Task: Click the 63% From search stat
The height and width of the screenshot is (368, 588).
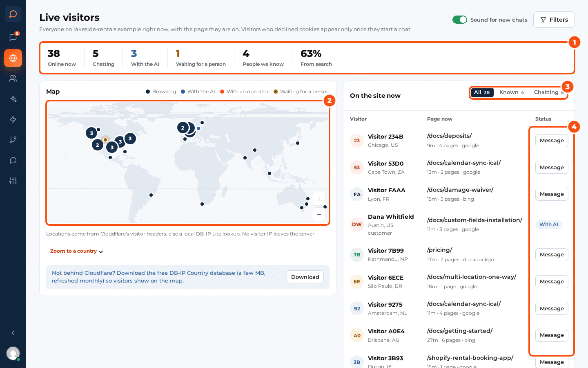Action: point(316,58)
